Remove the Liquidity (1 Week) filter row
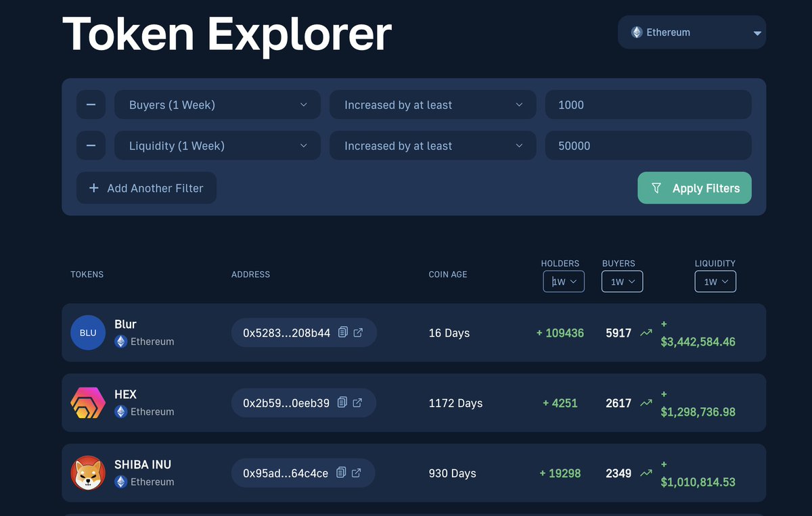 pos(91,145)
